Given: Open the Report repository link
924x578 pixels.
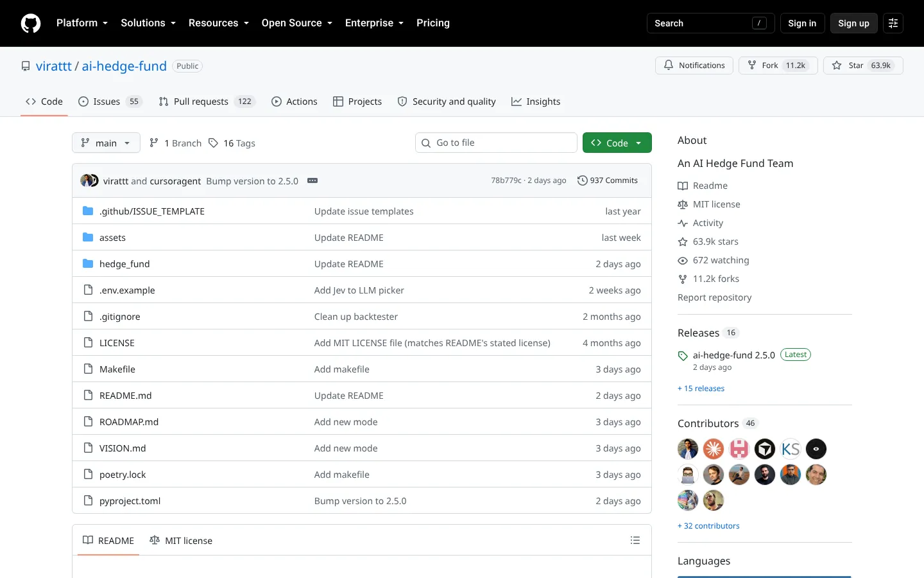Looking at the screenshot, I should point(714,297).
